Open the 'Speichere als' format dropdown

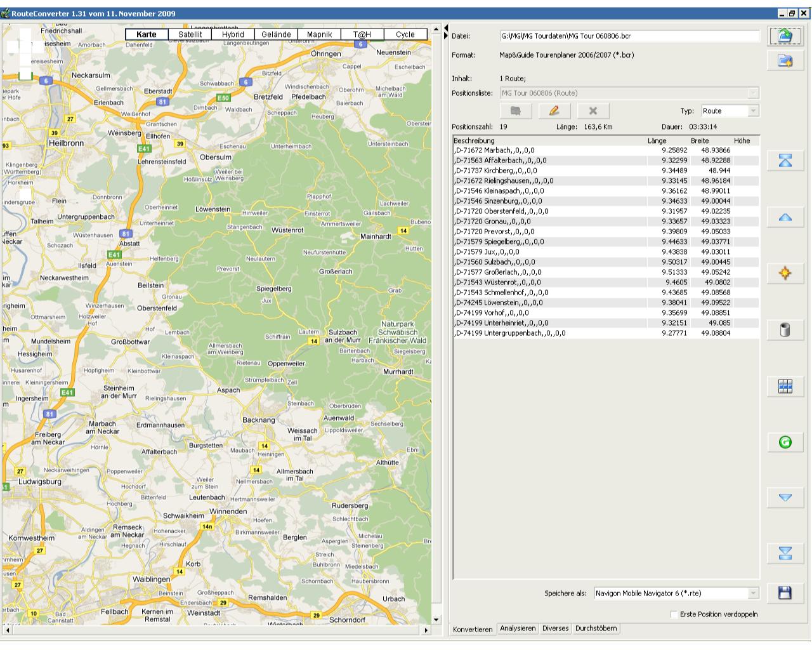(x=753, y=594)
